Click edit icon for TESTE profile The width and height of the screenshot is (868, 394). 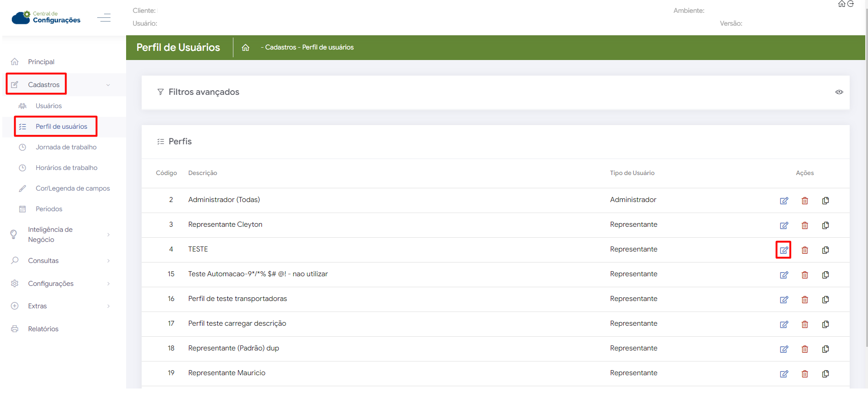pyautogui.click(x=784, y=250)
